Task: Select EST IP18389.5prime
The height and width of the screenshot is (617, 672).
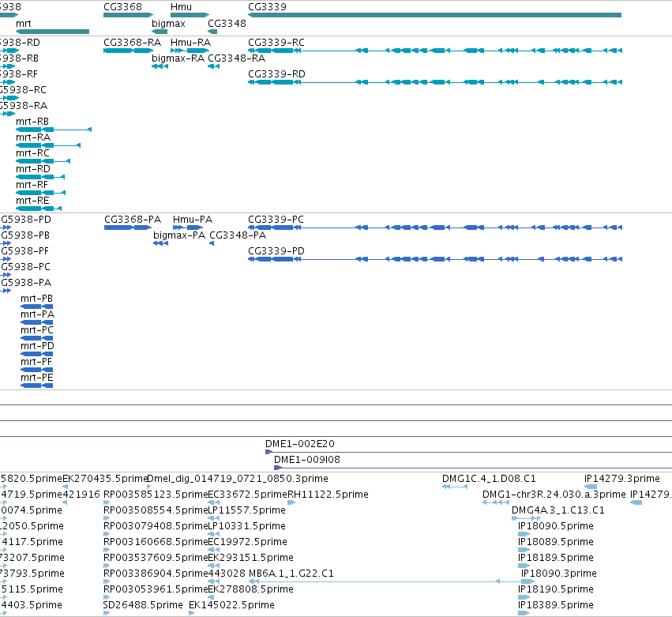Action: pyautogui.click(x=524, y=614)
